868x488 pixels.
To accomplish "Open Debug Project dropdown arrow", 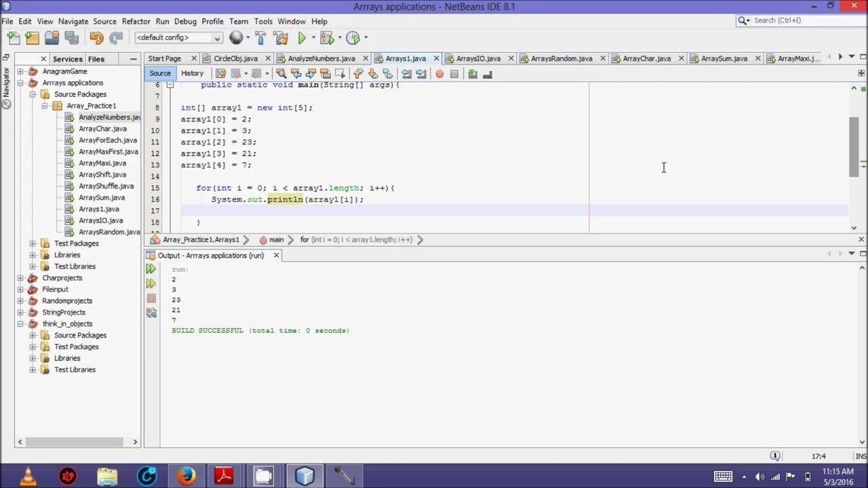I will 338,38.
